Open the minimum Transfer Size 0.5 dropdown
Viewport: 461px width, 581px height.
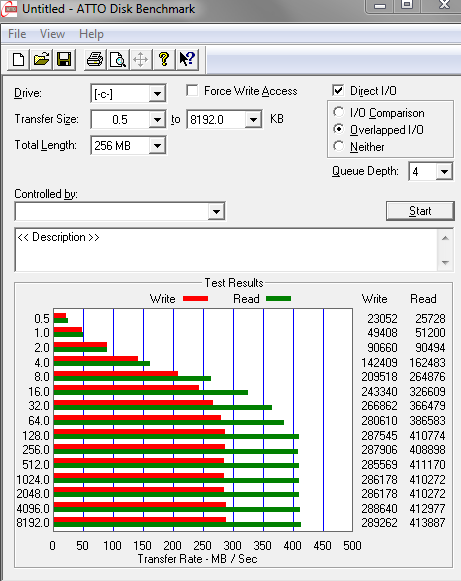coord(157,120)
